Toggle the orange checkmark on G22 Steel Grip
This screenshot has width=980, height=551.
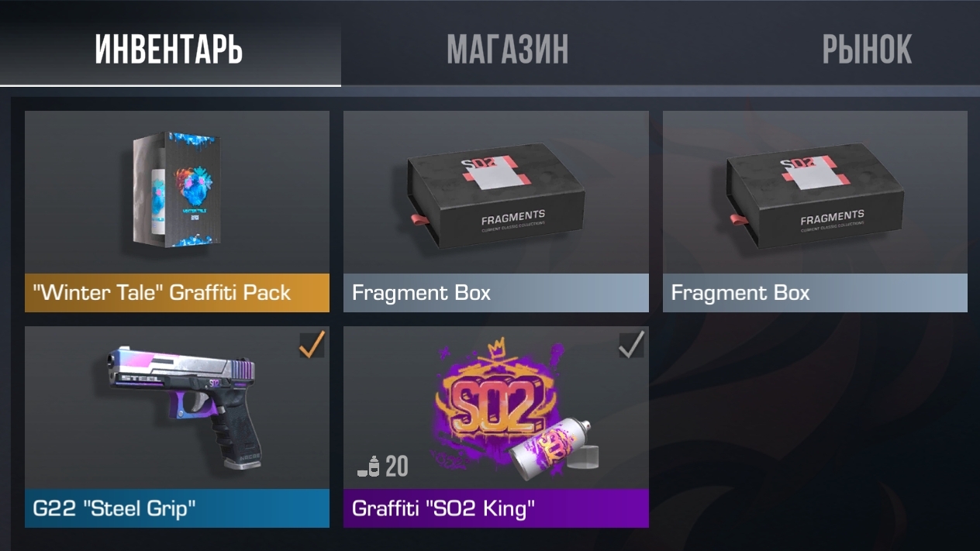coord(312,346)
